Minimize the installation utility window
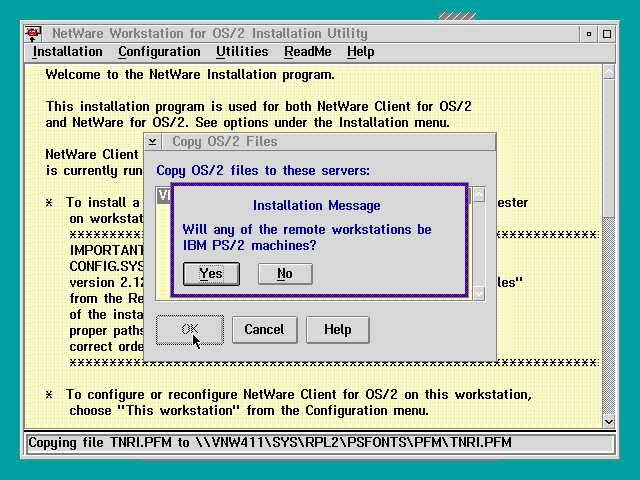The image size is (640, 480). [589, 34]
